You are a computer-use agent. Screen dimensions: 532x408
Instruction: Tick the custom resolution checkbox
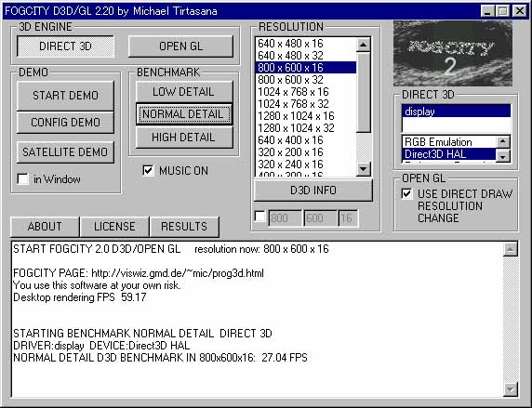coord(259,217)
